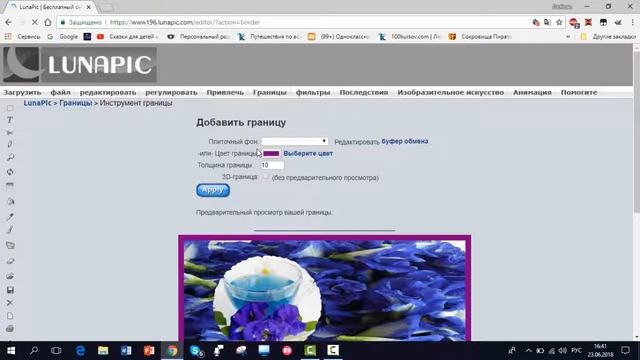Click the translate page icon in address bar
The width and height of the screenshot is (640, 360).
[547, 22]
